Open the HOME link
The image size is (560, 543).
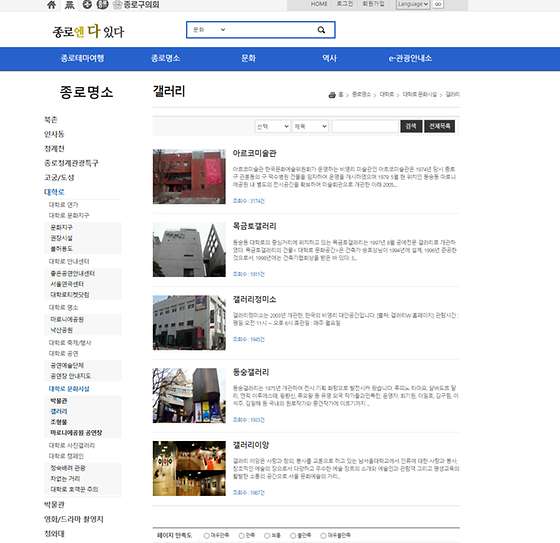click(319, 4)
